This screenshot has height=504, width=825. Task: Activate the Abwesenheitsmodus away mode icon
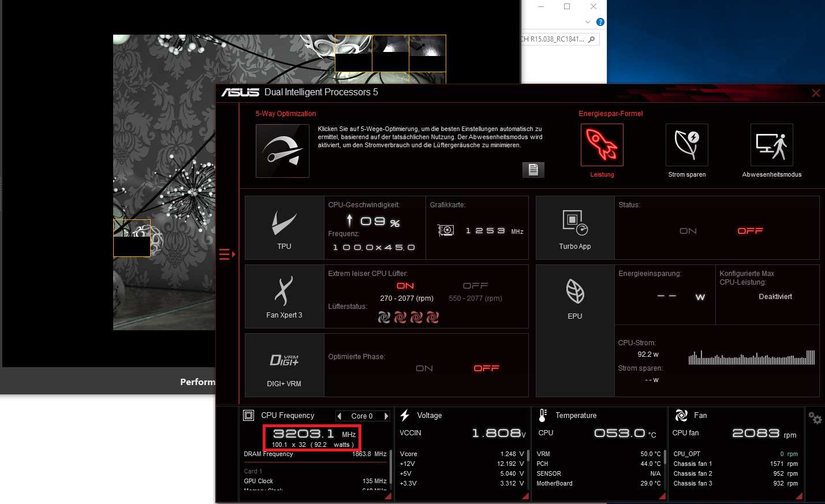(x=772, y=145)
